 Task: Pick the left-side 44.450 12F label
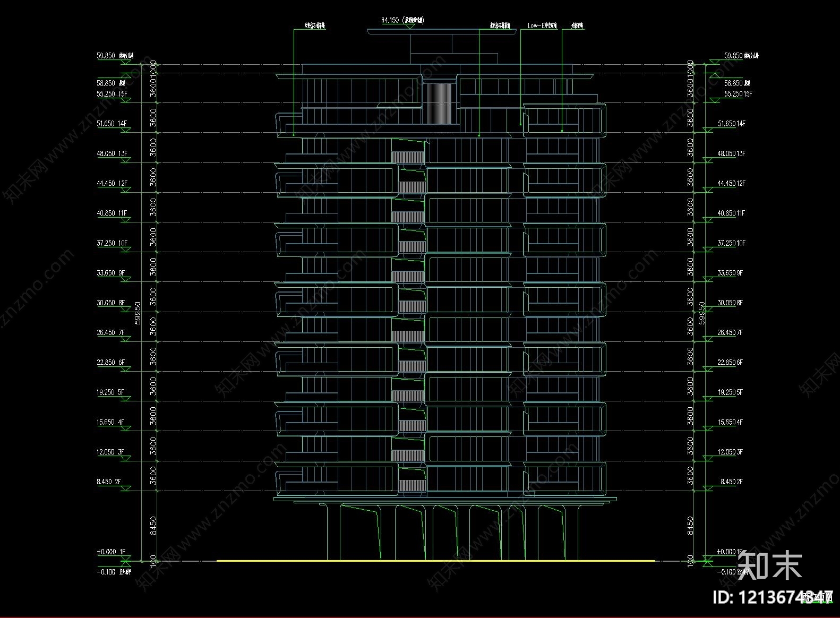click(112, 183)
